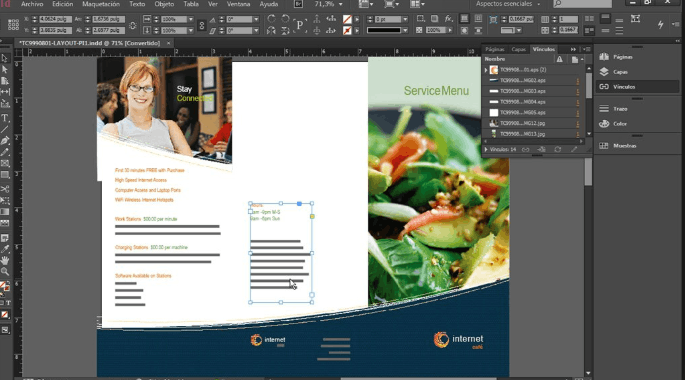The height and width of the screenshot is (380, 685).
Task: Toggle constrain proportions for width and height
Action: 133,25
